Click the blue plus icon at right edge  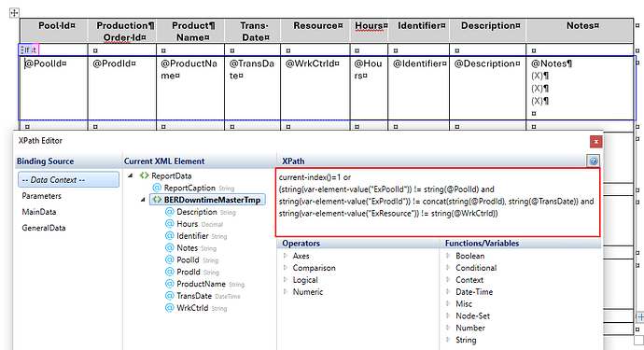(640, 317)
